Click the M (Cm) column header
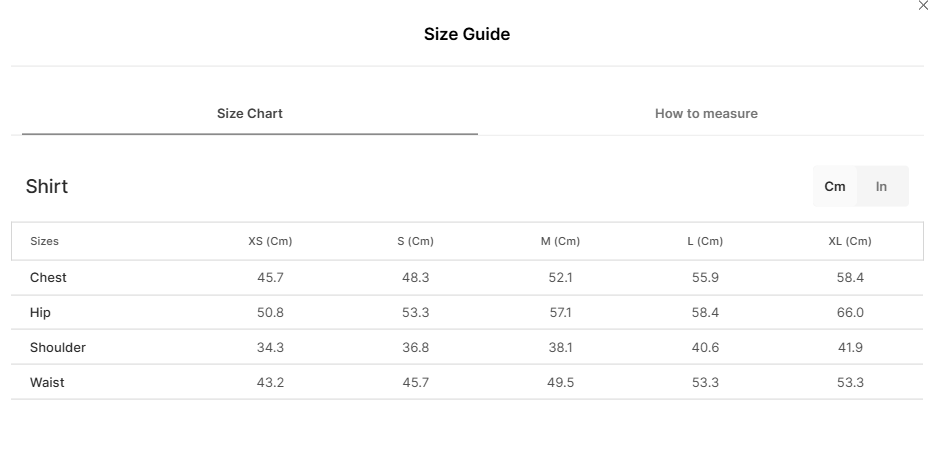Screen dimensions: 942x450 click(560, 241)
